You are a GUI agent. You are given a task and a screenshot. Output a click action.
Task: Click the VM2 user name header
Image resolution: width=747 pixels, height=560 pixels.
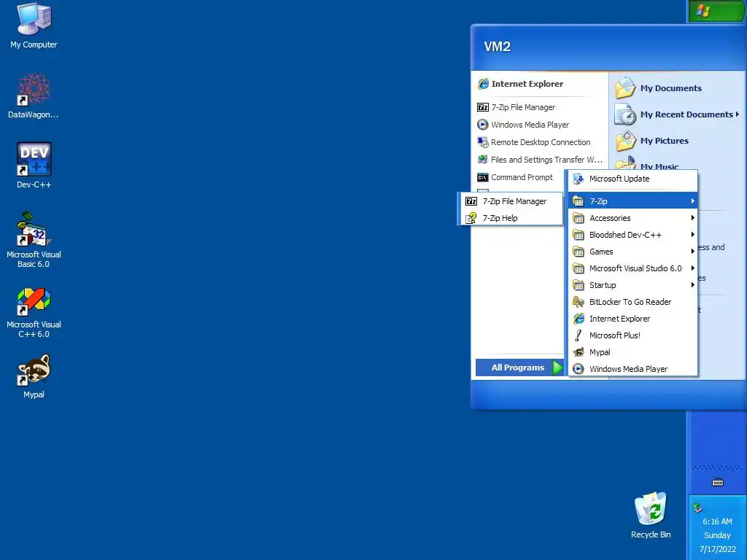point(498,47)
